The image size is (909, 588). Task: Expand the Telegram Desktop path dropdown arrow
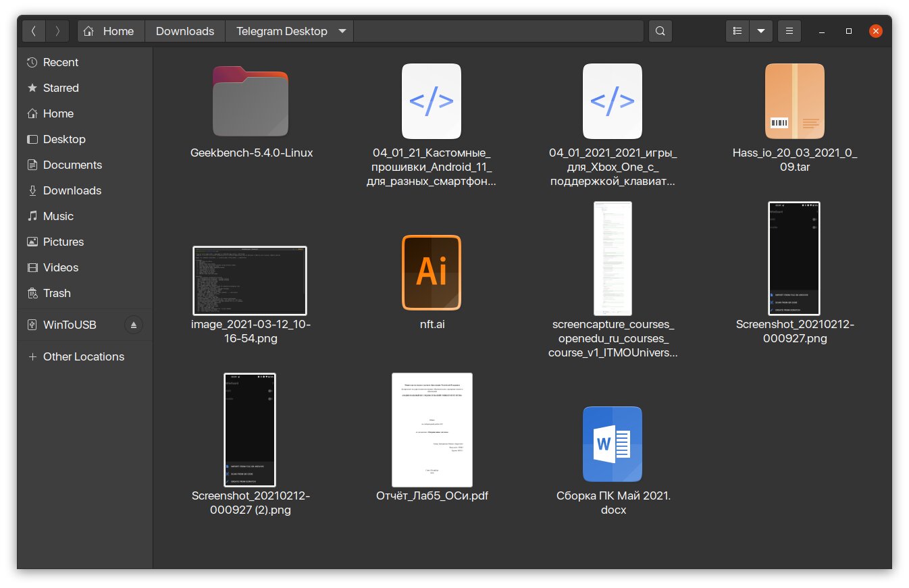click(x=342, y=31)
